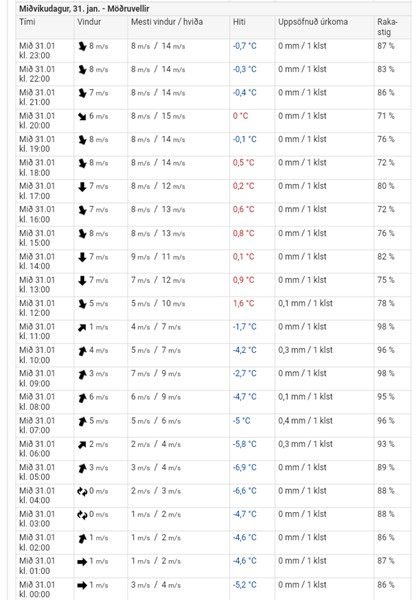This screenshot has width=416, height=600.
Task: Click wind arrow icon for kl. 00:00
Action: 82,585
